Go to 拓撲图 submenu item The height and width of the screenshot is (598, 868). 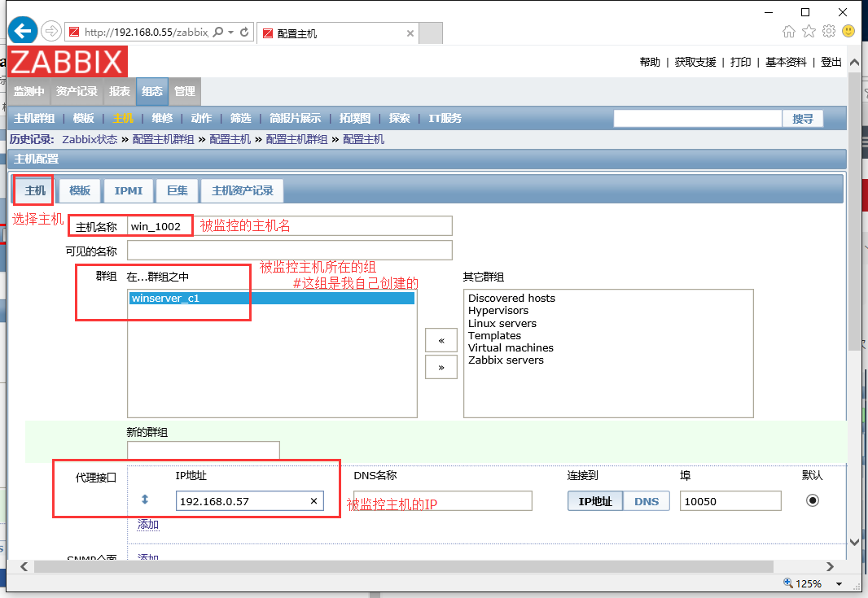[355, 119]
